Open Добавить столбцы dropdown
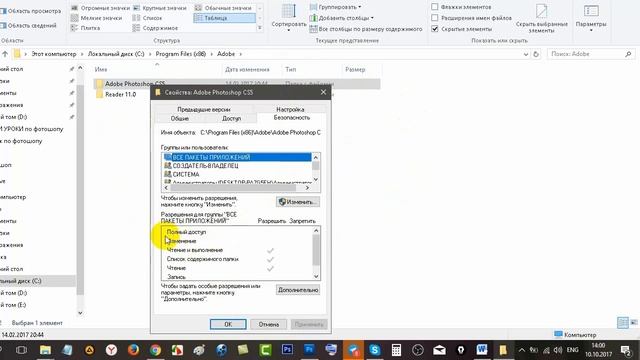Screen dimensions: 640x360 (342, 18)
